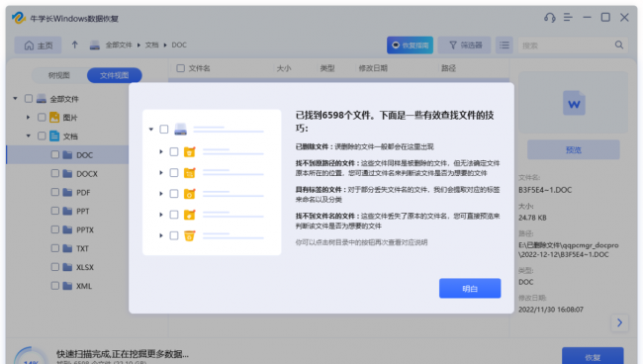Image resolution: width=643 pixels, height=364 pixels.
Task: Check the XLSX folder checkbox
Action: (55, 267)
